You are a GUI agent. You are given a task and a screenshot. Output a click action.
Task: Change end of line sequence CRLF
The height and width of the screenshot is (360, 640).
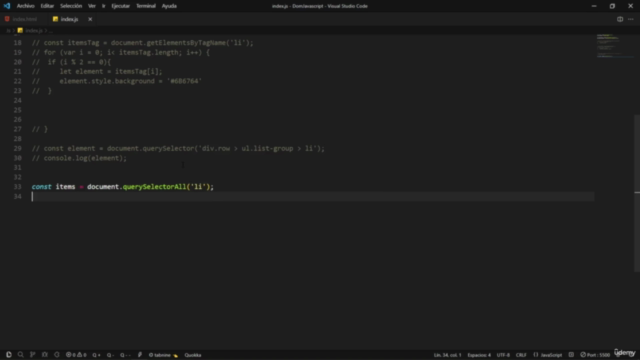tap(521, 355)
